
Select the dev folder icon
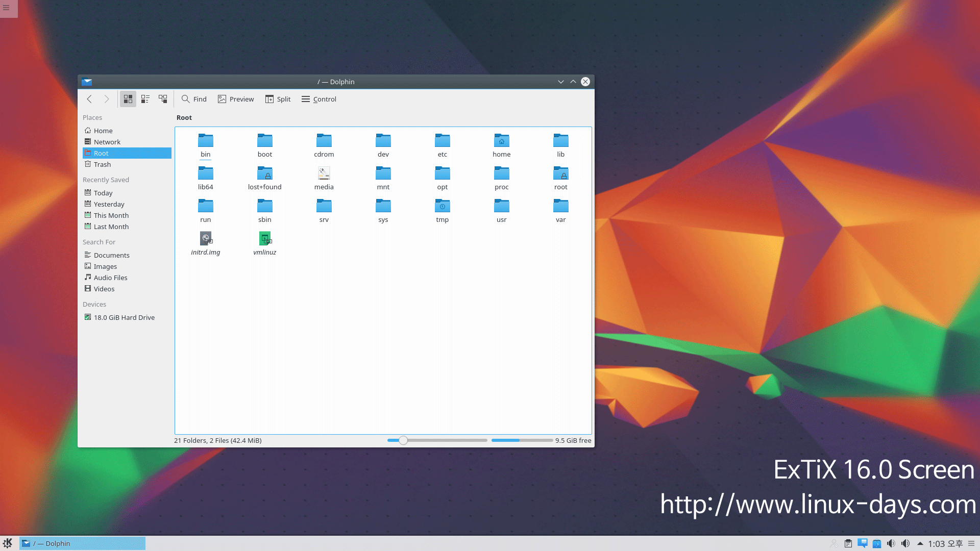[x=383, y=140]
